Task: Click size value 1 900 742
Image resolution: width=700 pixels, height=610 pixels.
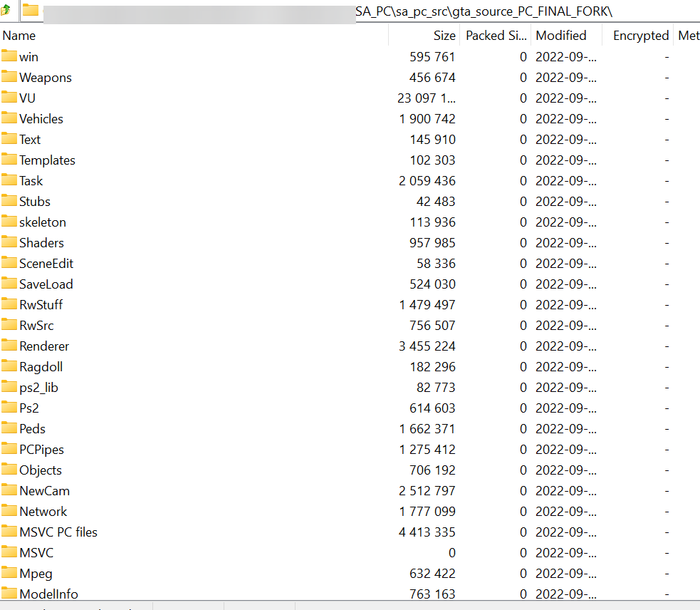Action: (427, 119)
